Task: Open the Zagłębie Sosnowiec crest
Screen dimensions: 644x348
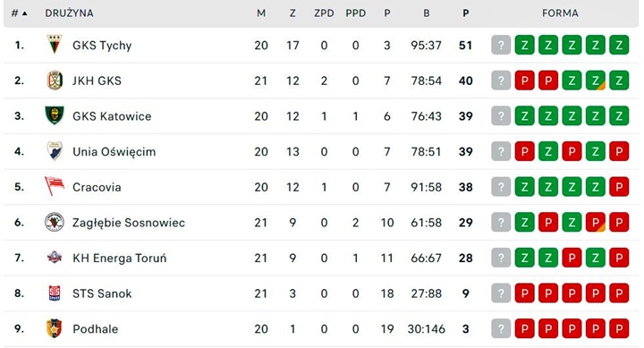Action: click(x=55, y=222)
